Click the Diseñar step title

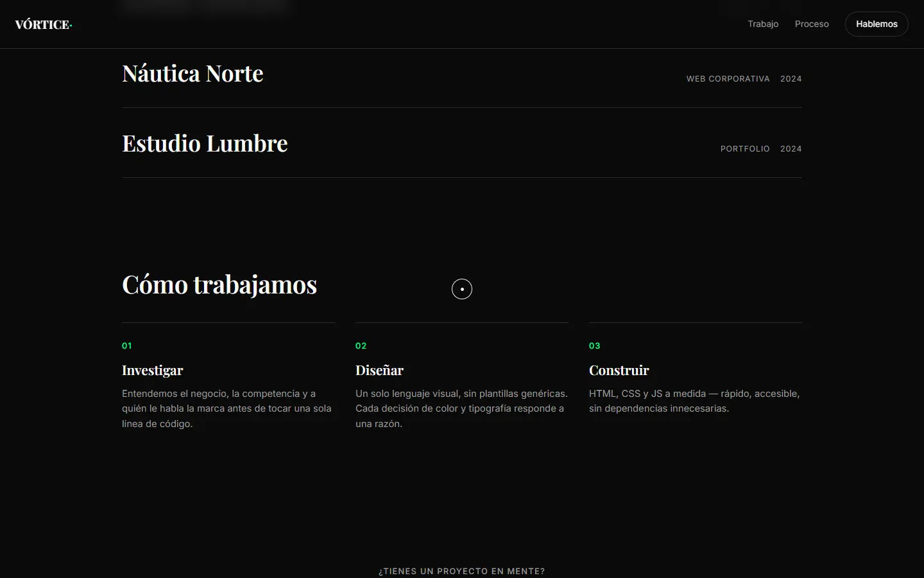(379, 370)
